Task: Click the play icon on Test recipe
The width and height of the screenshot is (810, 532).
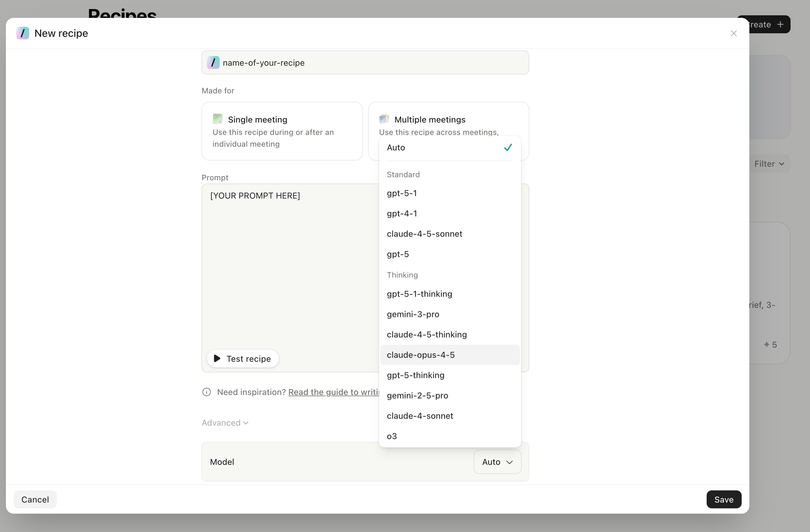Action: click(x=217, y=358)
